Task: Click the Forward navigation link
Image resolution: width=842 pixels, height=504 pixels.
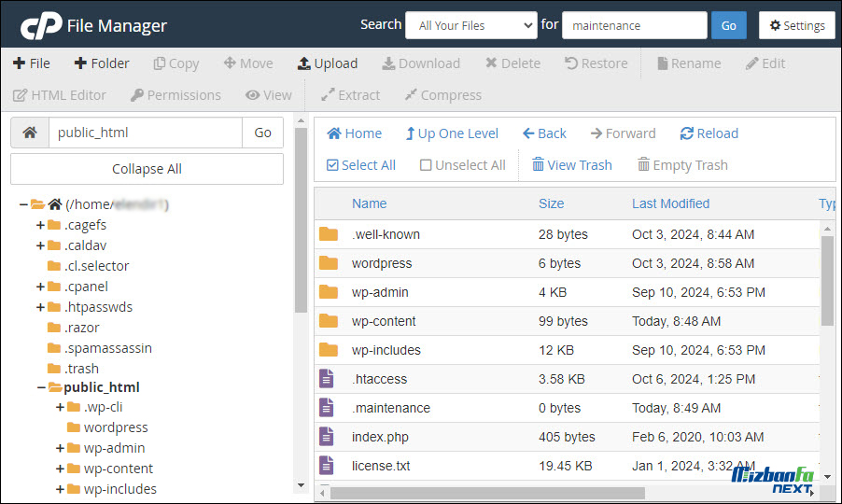Action: click(x=623, y=133)
